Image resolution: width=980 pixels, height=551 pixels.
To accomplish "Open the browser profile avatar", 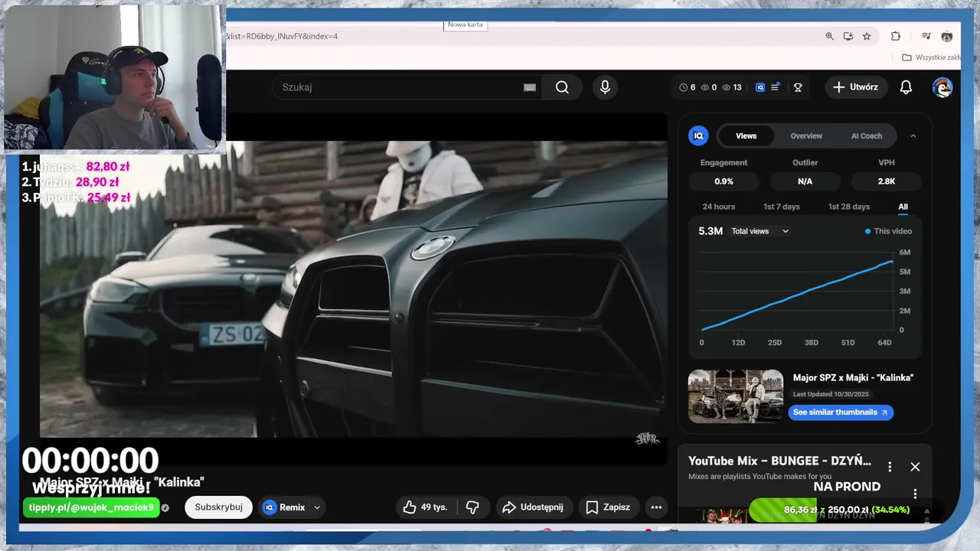I will [x=947, y=36].
